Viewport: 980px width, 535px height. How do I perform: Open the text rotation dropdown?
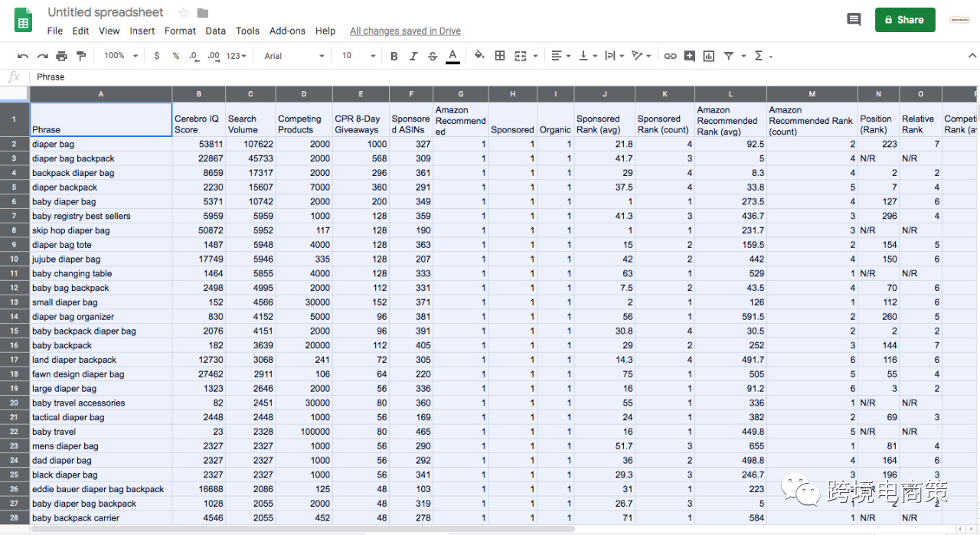(x=641, y=56)
